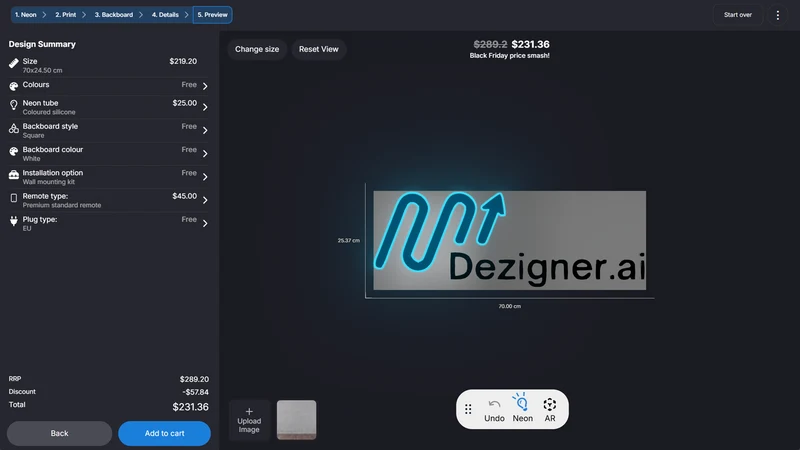Screen dimensions: 800x450
Task: Click the Undo arrow icon
Action: [494, 404]
